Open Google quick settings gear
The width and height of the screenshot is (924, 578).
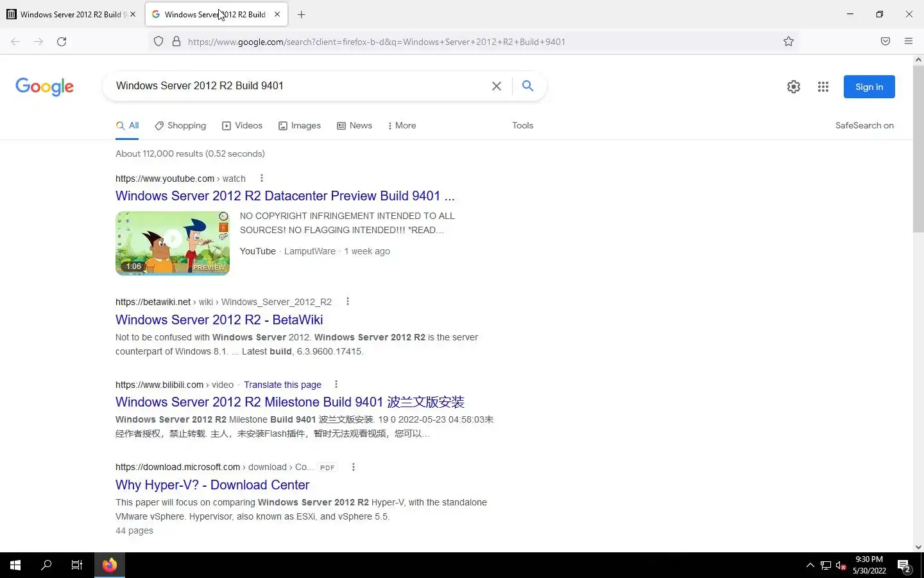794,87
